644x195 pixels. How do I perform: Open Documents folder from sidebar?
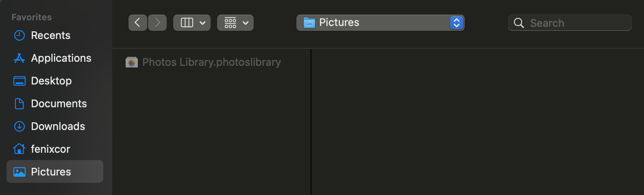(59, 104)
